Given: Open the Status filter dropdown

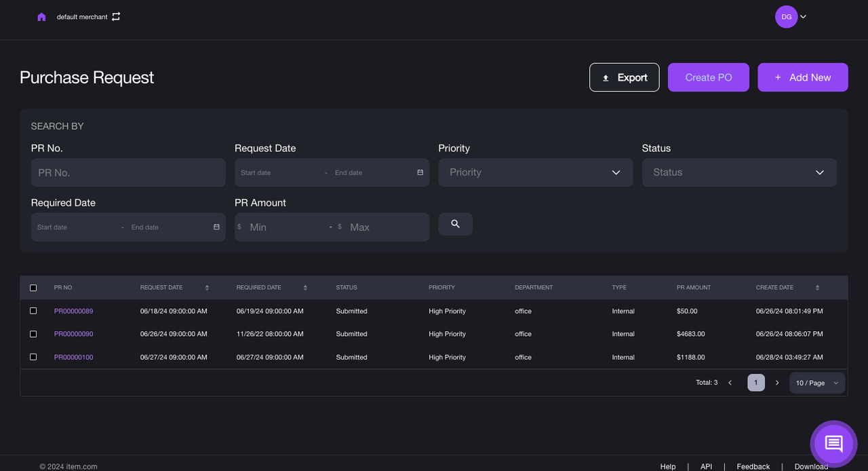Looking at the screenshot, I should coord(738,172).
